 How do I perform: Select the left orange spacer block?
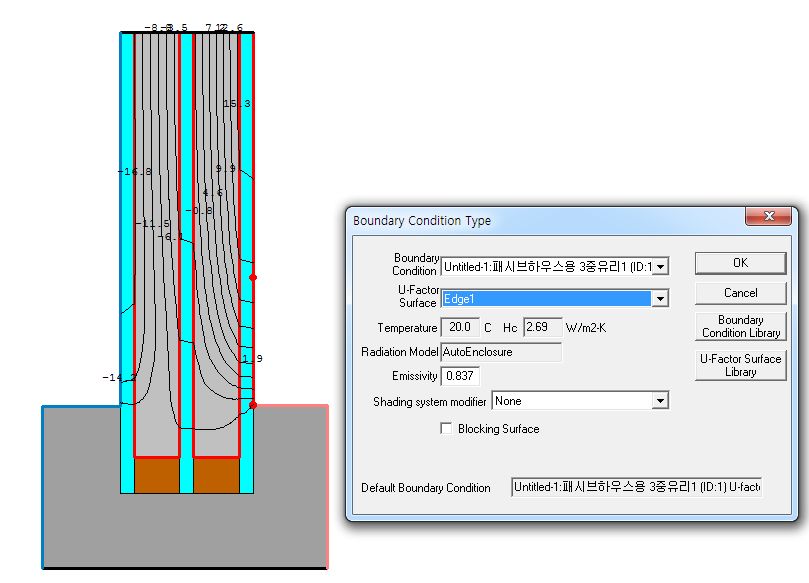pos(156,475)
